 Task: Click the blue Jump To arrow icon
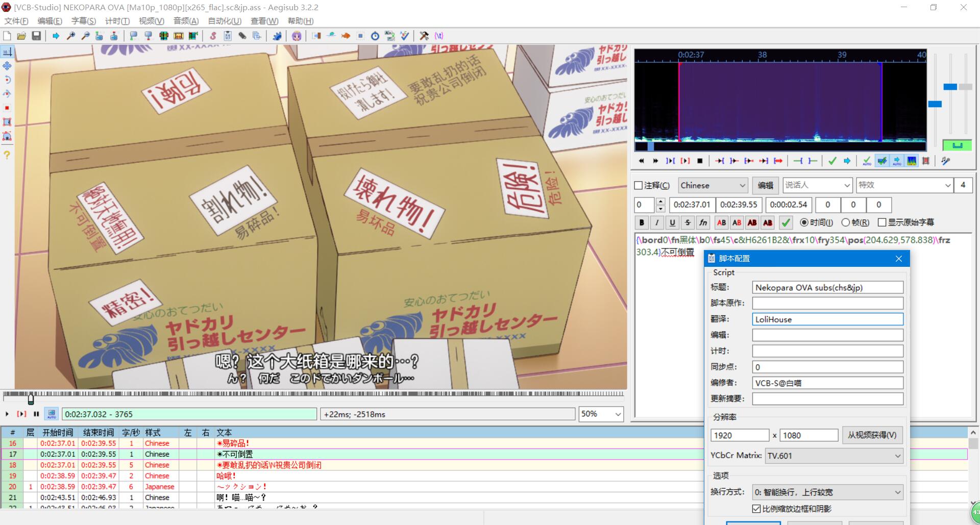click(x=56, y=36)
